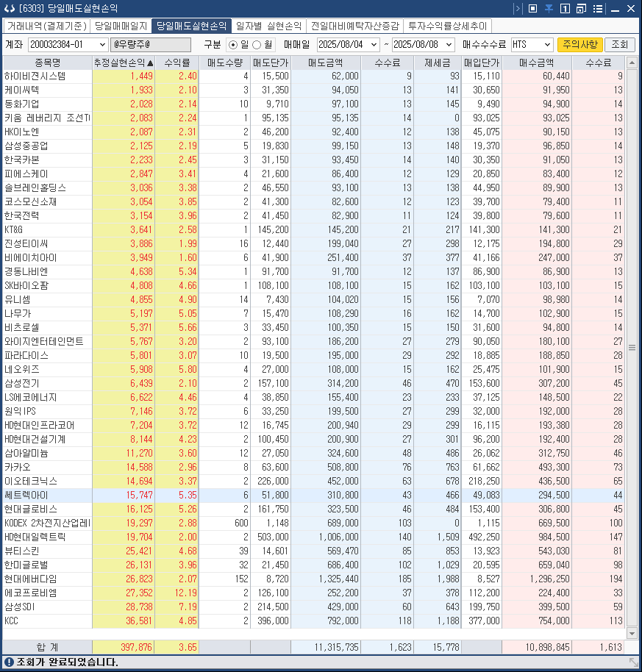Viewport: 642px width, 672px height.
Task: Click the status icon beside 조회가 완료되었습니다
Action: click(x=10, y=663)
